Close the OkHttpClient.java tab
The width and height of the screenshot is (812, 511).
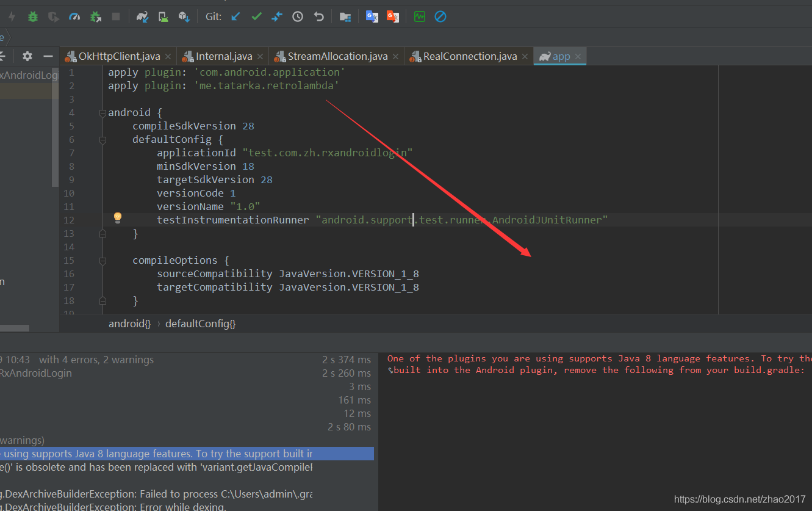point(168,57)
